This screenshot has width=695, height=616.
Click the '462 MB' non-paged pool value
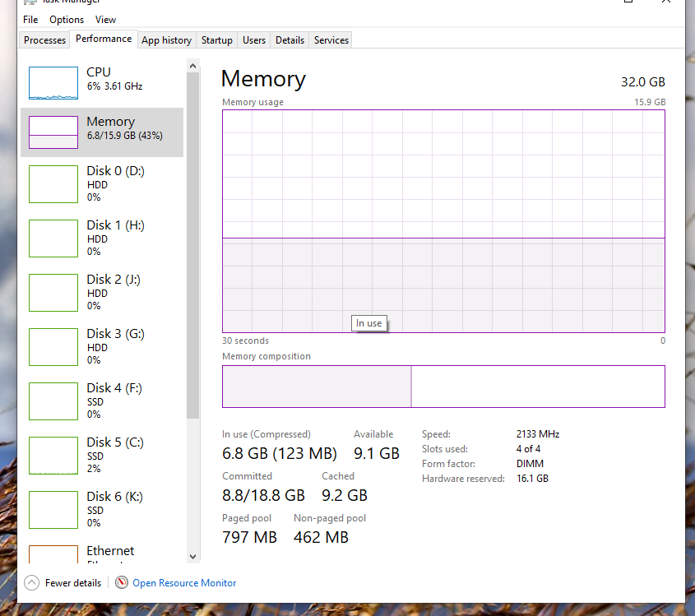click(x=321, y=537)
